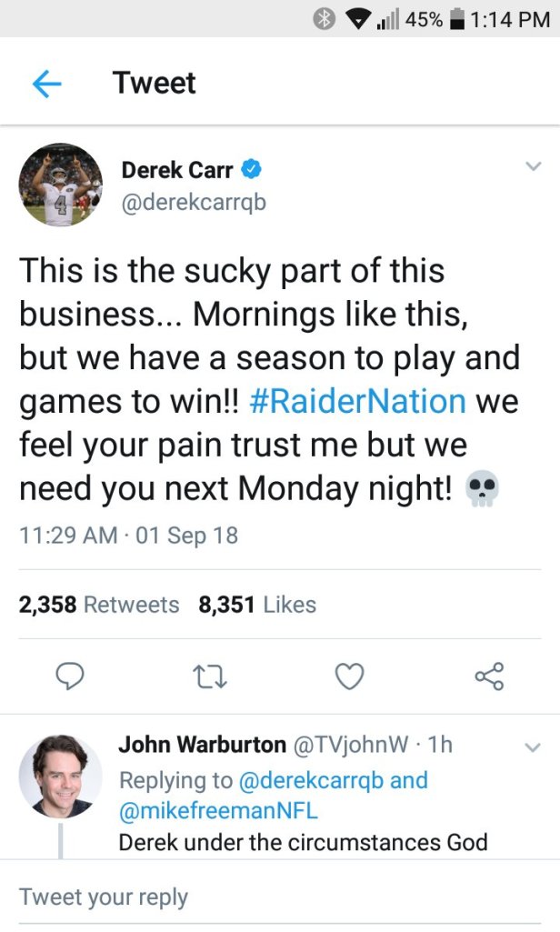Open John Warburton's avatar photo
The image size is (560, 932).
pos(61,776)
